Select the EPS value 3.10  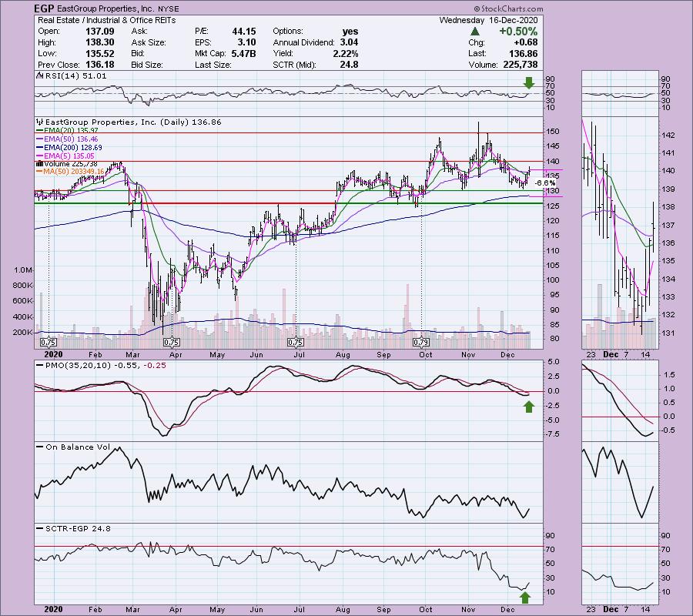246,42
